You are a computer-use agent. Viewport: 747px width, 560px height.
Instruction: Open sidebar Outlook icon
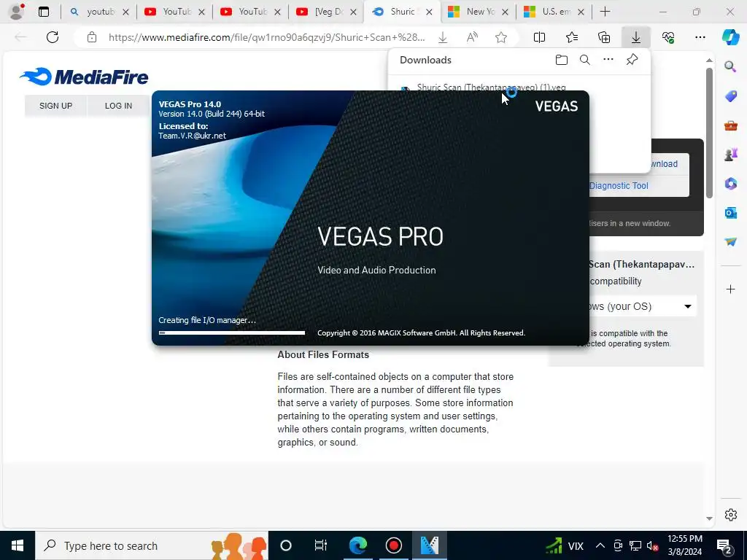[730, 213]
